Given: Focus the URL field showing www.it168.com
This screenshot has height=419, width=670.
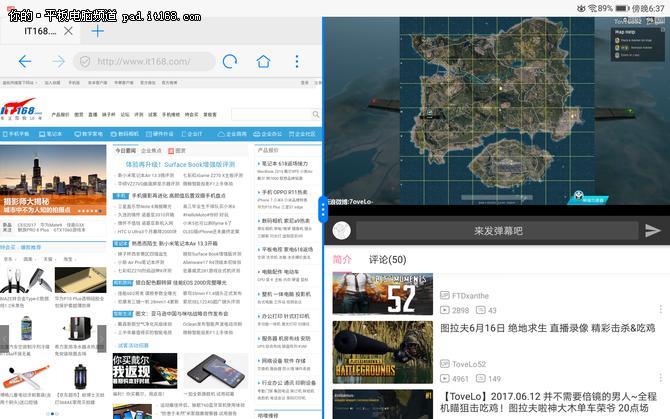Looking at the screenshot, I should [144, 62].
